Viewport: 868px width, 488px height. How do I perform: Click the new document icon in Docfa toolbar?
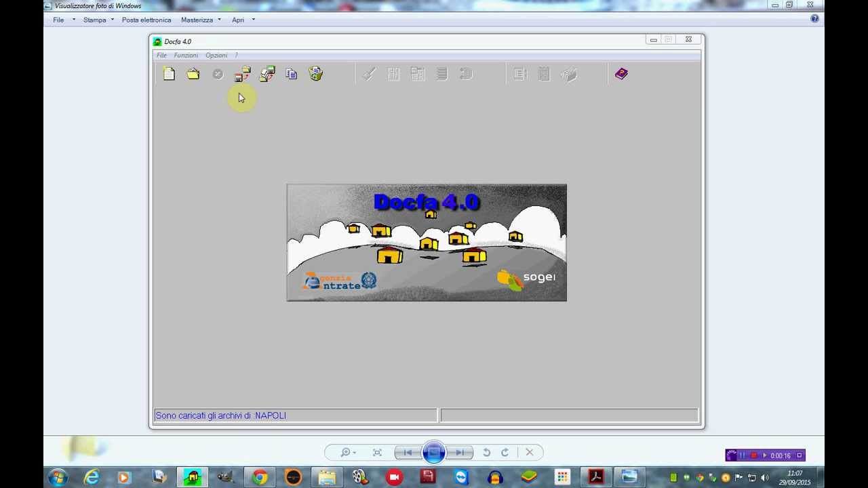coord(169,74)
